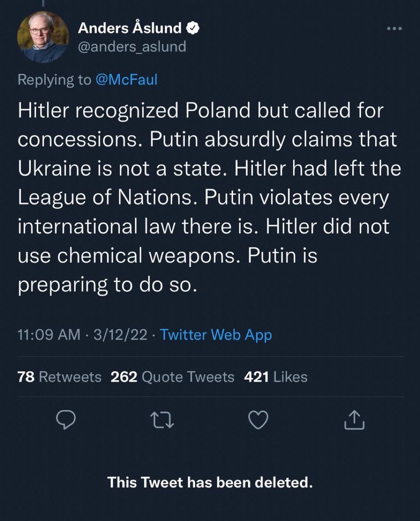
Task: Click the "This Tweet has been deleted" notice
Action: (210, 482)
